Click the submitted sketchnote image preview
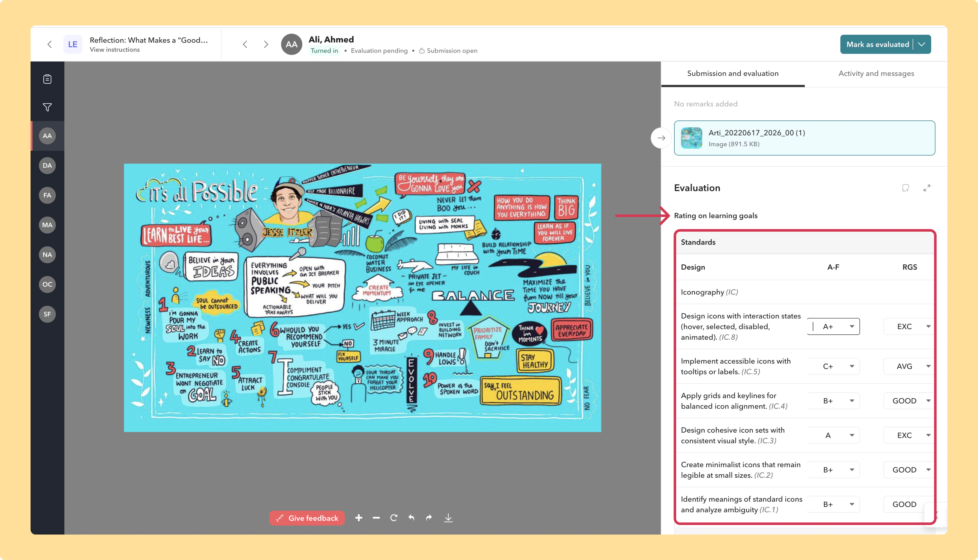 tap(362, 298)
